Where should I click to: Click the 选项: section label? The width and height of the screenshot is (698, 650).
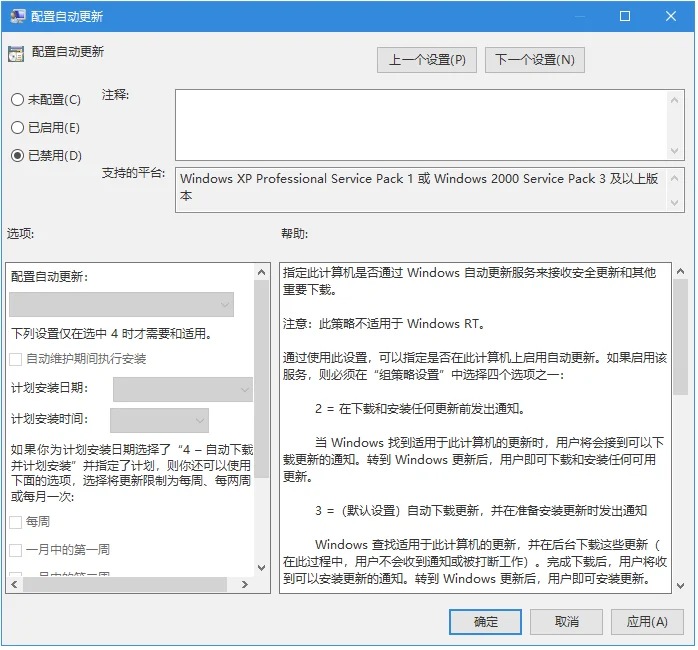20,234
